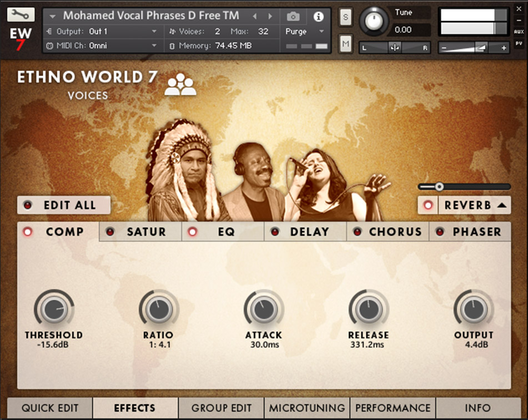Go to the next instrument arrow

pyautogui.click(x=270, y=16)
